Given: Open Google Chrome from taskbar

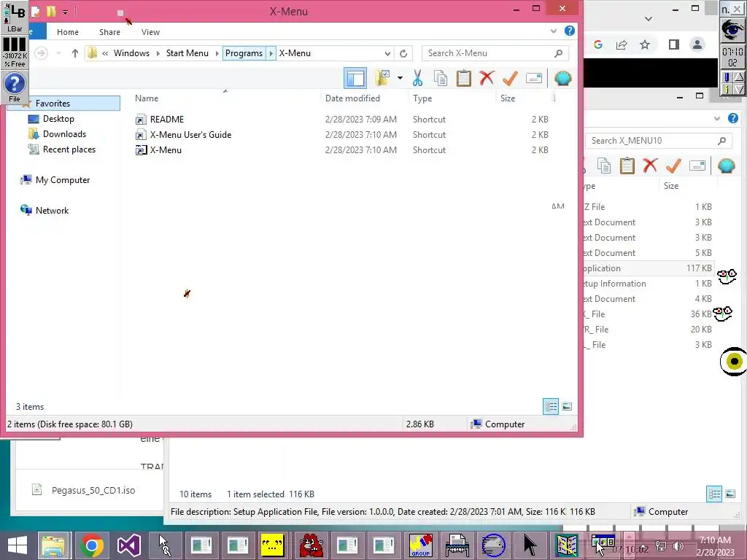Looking at the screenshot, I should [x=92, y=545].
